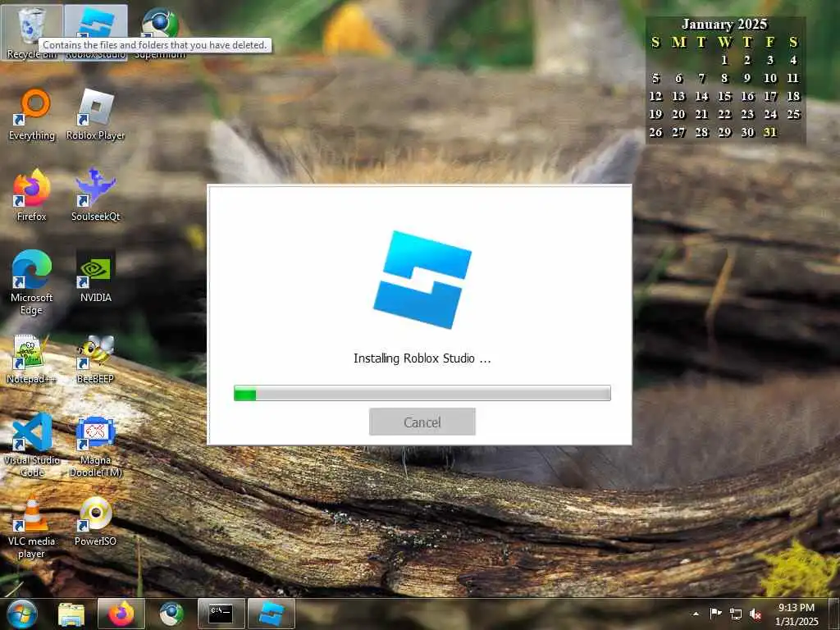The height and width of the screenshot is (630, 840).
Task: Select the Roblox Studio desktop shortcut
Action: click(96, 32)
